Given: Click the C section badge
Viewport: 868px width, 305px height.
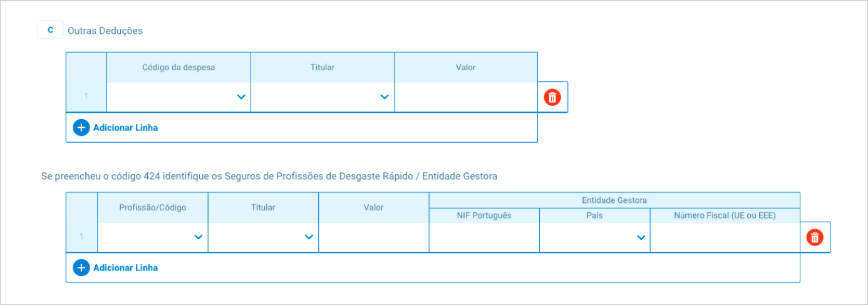Looking at the screenshot, I should 50,30.
